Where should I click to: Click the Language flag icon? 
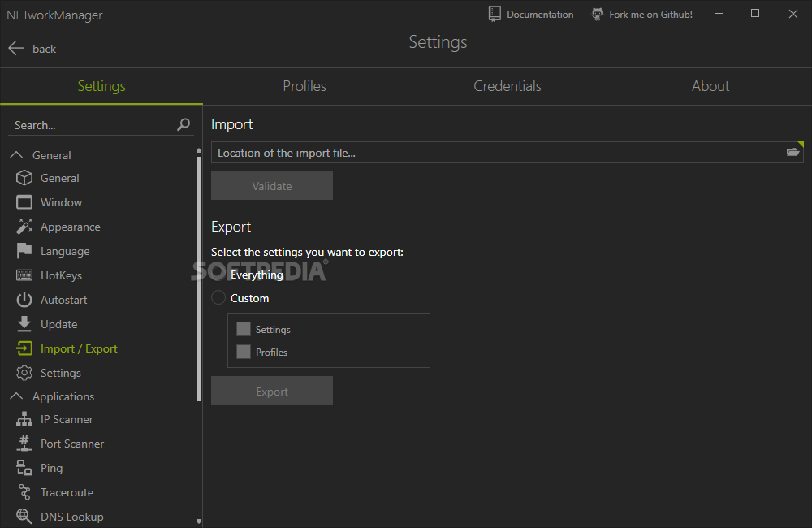[24, 251]
